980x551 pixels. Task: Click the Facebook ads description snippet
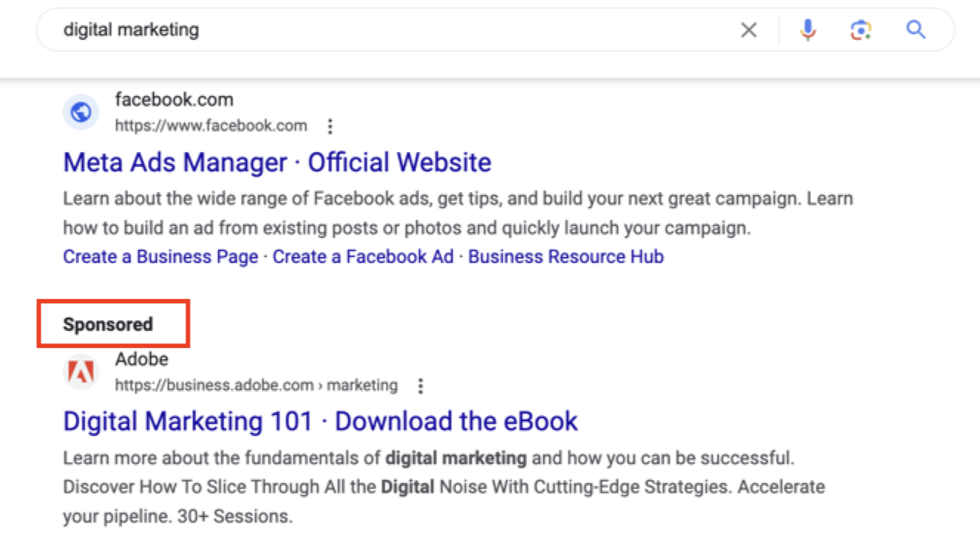pos(458,213)
